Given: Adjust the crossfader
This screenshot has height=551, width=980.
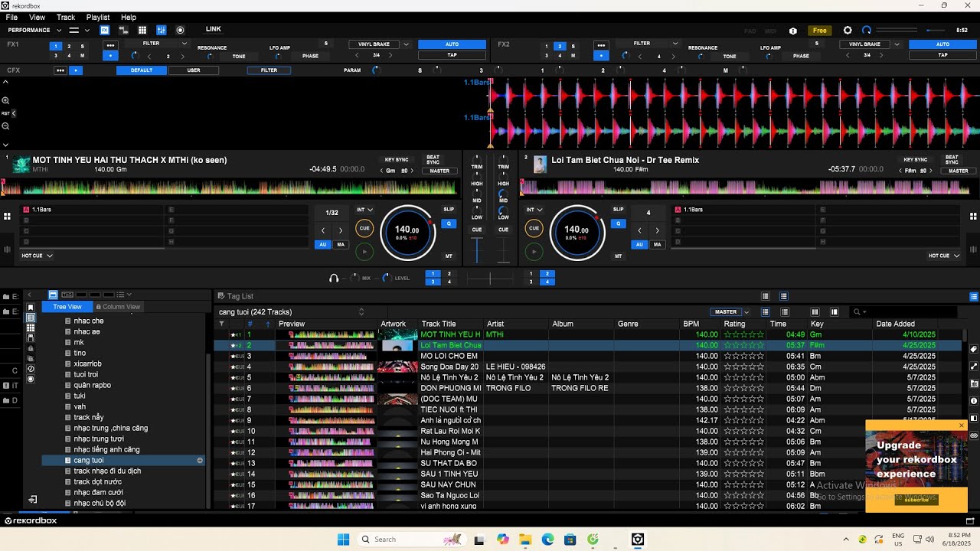Looking at the screenshot, I should click(490, 279).
